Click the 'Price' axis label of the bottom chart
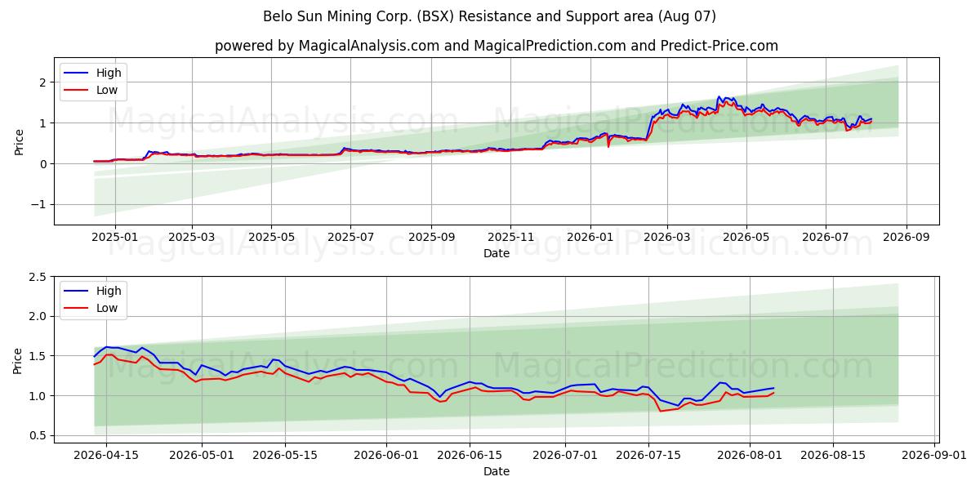Image resolution: width=980 pixels, height=490 pixels. point(19,359)
